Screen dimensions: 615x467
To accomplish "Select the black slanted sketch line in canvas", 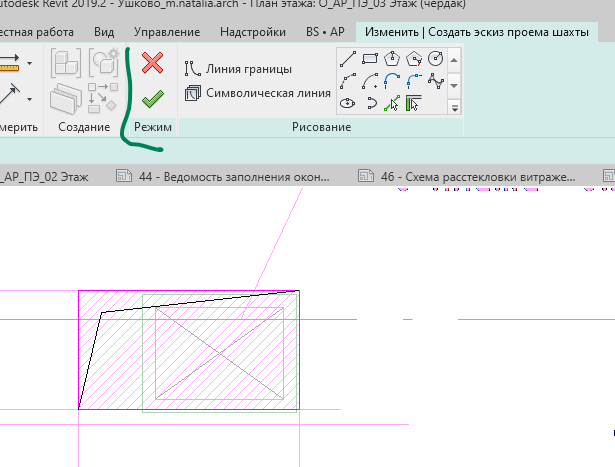I will point(200,302).
